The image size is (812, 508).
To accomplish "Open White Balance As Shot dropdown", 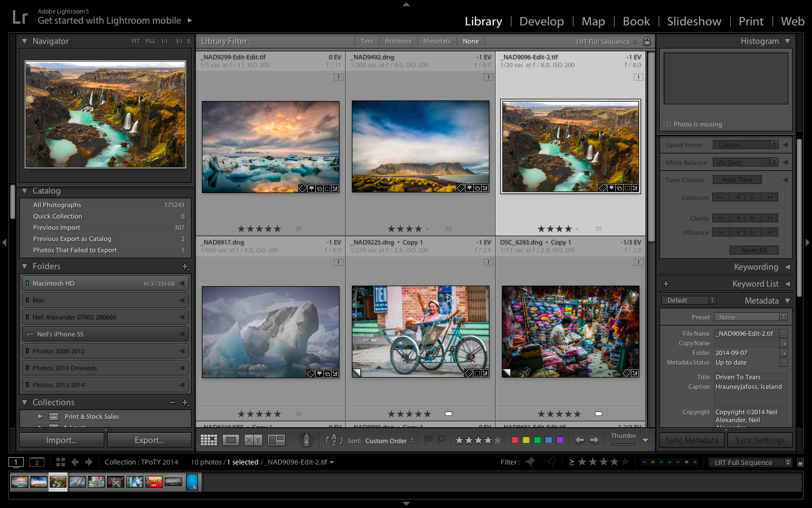I will point(745,163).
